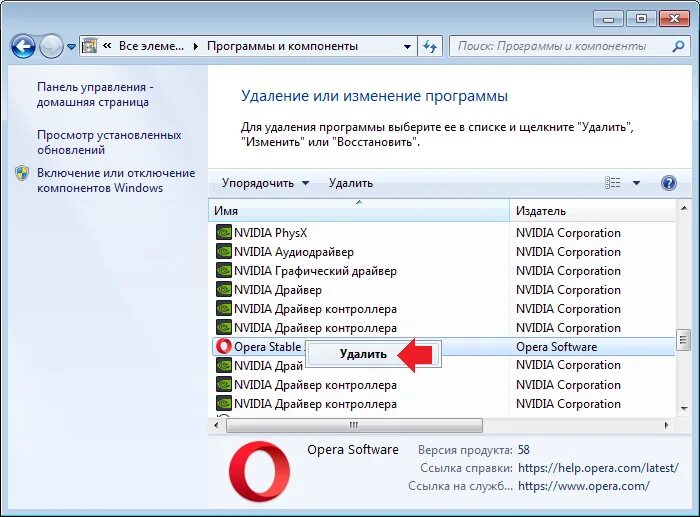Screen dimensions: 700x517
Task: Click product version value "58"
Action: (524, 450)
